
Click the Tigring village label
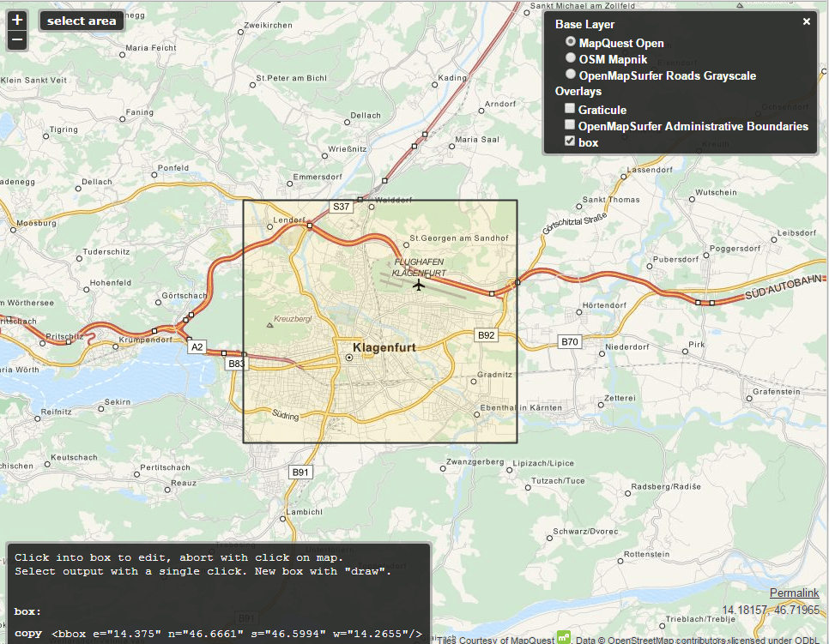64,129
